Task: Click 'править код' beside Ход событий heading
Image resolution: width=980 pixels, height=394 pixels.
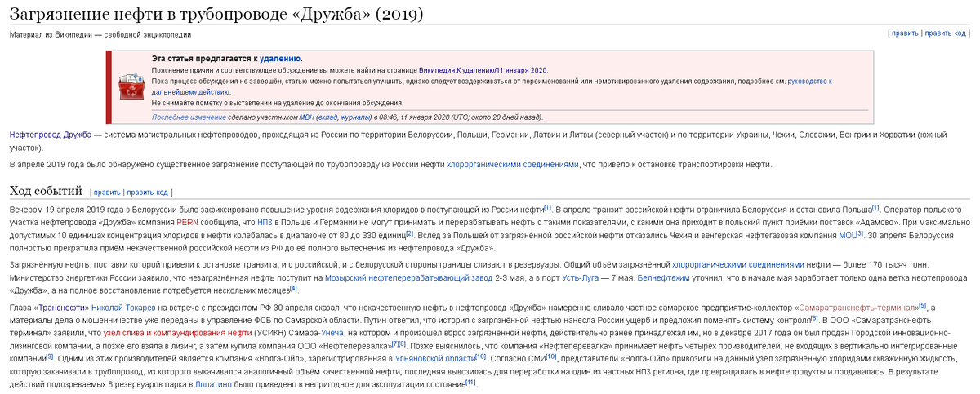Action: coord(147,193)
